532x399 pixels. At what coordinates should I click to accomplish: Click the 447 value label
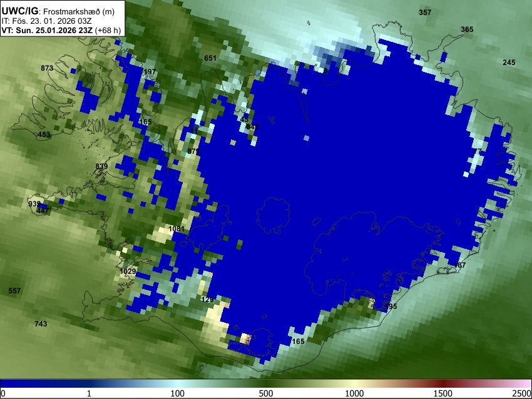pyautogui.click(x=43, y=211)
